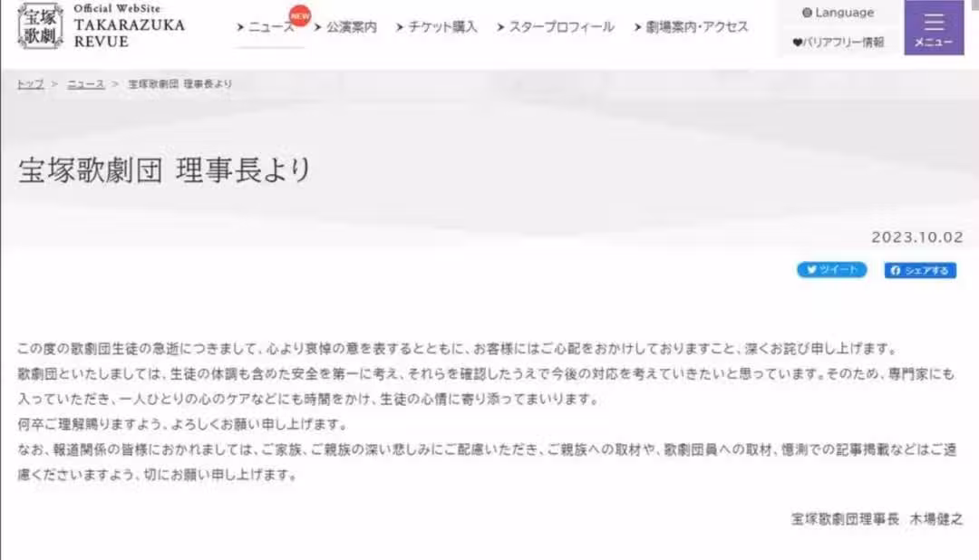Open the purple hamburger メニュー button
979x560 pixels.
(x=934, y=27)
